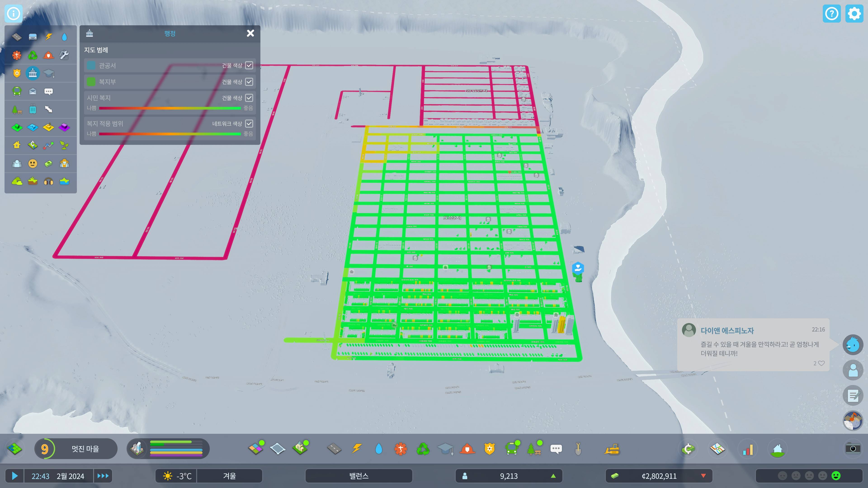Open the landscaping shovel tool

click(578, 449)
